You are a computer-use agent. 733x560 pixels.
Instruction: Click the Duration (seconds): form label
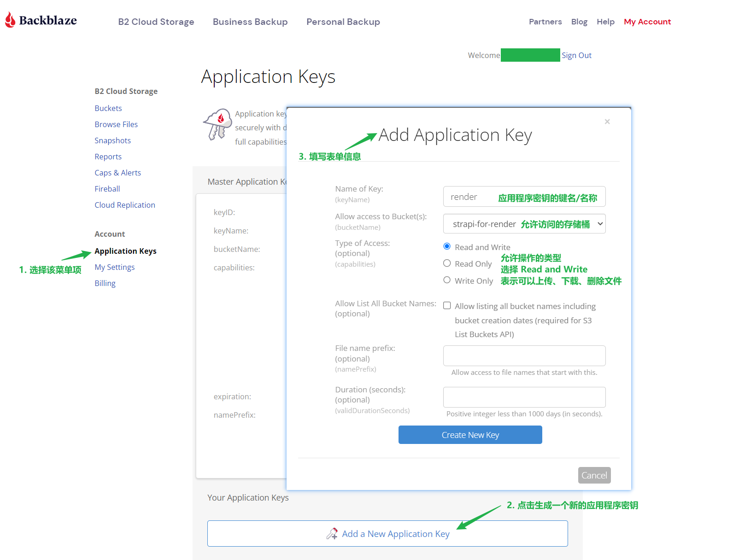[x=370, y=390]
